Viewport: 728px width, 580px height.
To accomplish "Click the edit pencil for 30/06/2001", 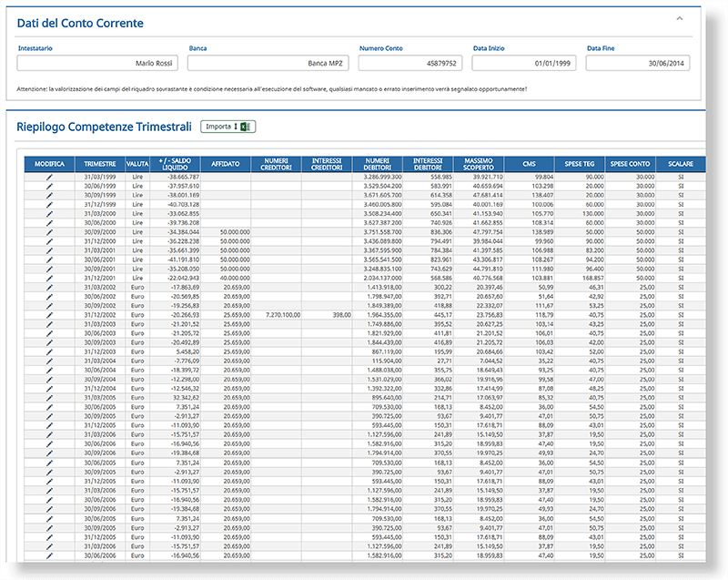I will click(x=49, y=259).
